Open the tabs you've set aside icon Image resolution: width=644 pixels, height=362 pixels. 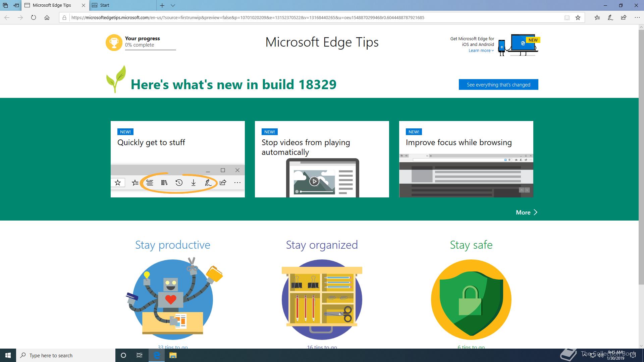click(x=5, y=5)
